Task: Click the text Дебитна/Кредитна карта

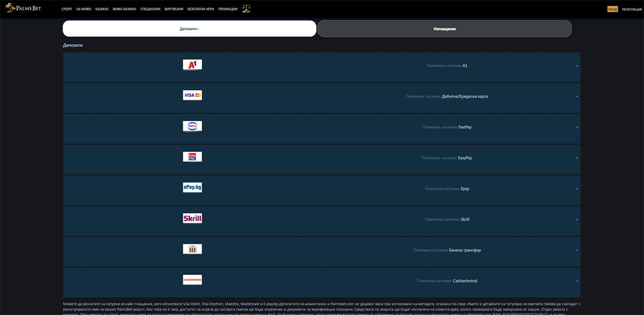Action: pyautogui.click(x=465, y=97)
